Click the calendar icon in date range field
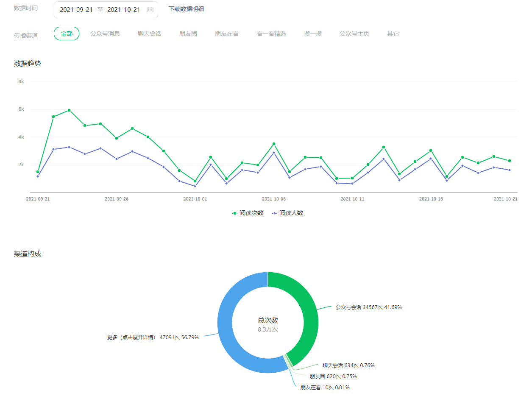Image resolution: width=532 pixels, height=396 pixels. [150, 10]
